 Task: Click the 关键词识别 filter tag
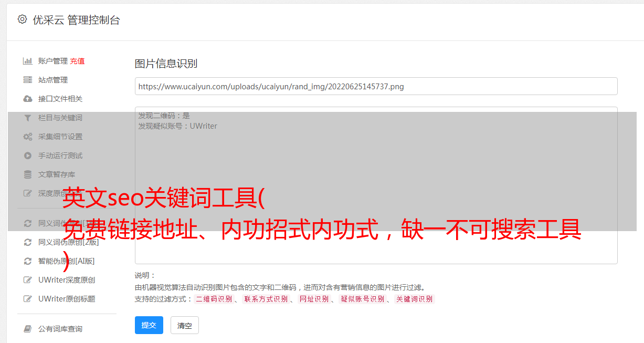(x=414, y=299)
